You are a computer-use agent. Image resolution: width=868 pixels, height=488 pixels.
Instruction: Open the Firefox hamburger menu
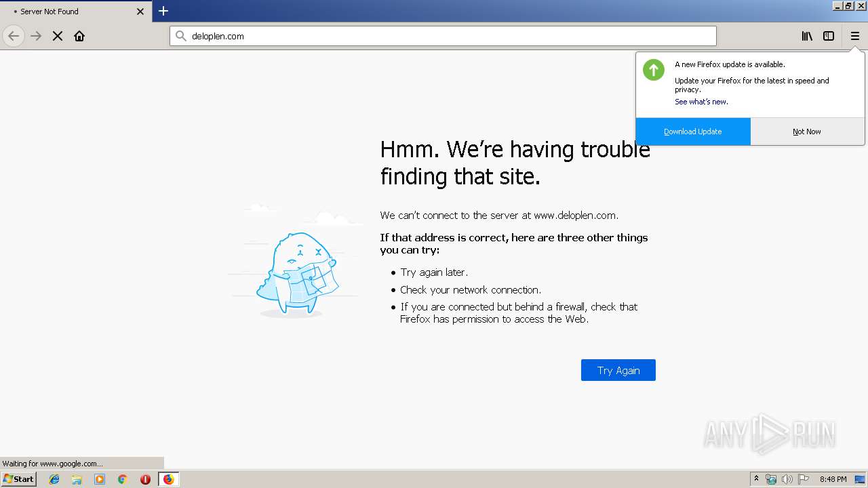tap(855, 36)
